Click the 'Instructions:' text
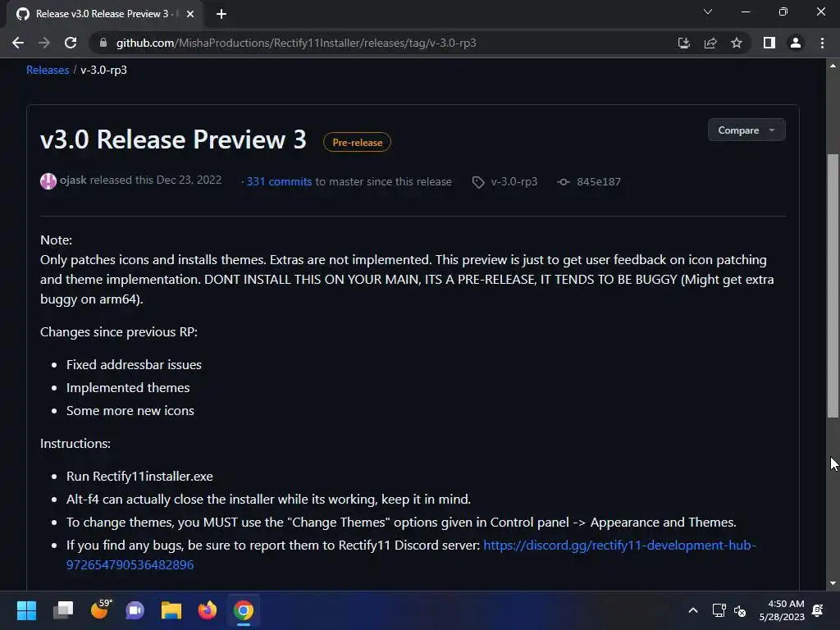The width and height of the screenshot is (840, 630). click(x=75, y=444)
